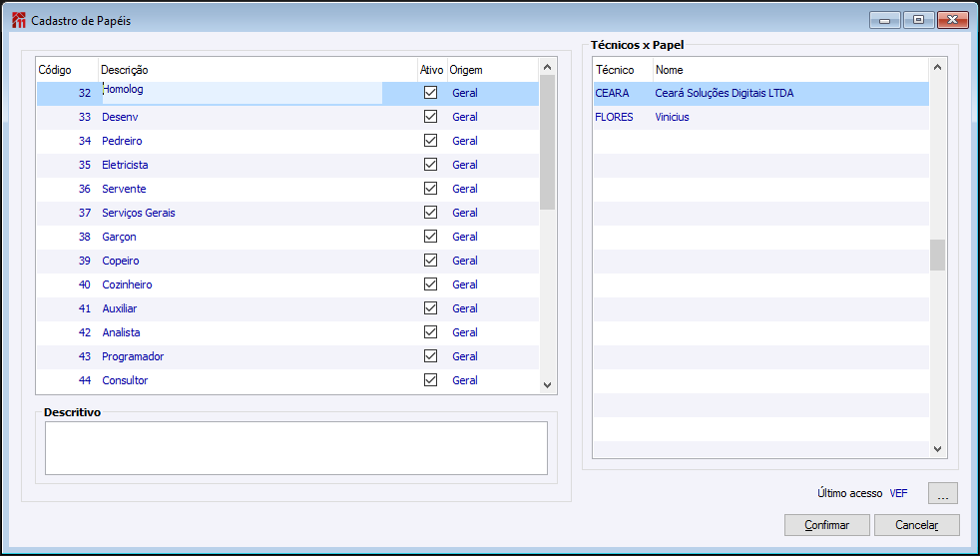Click Geral origin in Homolog row
The image size is (980, 556).
[x=465, y=93]
